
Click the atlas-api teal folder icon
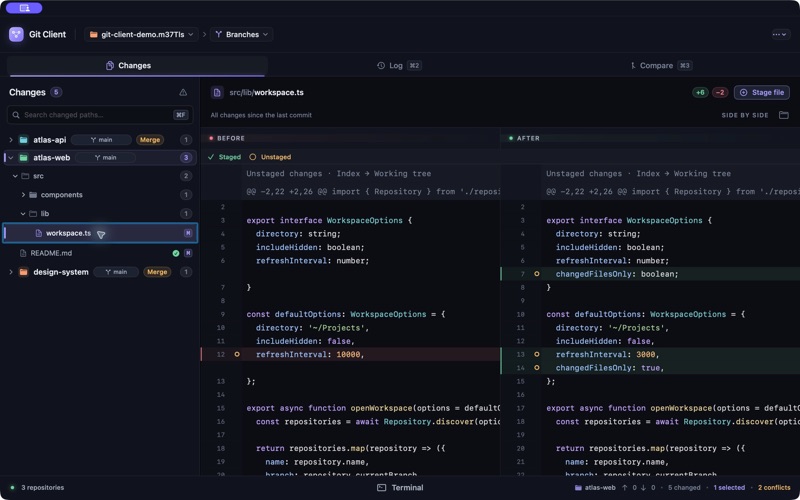point(23,140)
